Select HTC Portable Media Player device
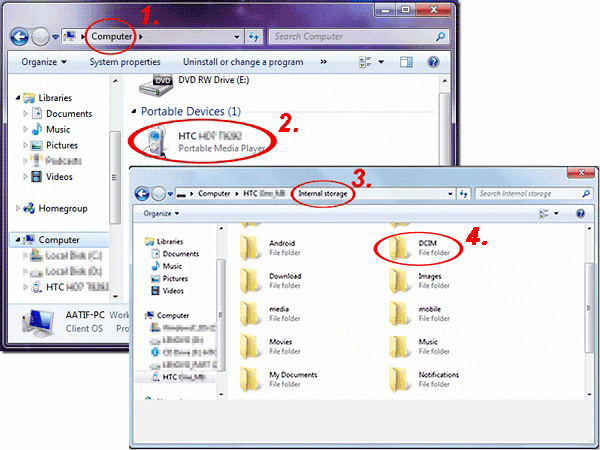The width and height of the screenshot is (600, 450). (x=203, y=142)
